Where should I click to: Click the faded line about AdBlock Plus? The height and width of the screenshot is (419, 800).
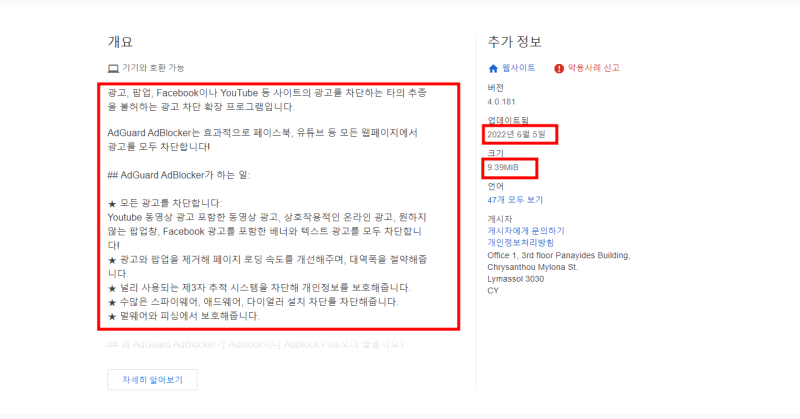256,344
